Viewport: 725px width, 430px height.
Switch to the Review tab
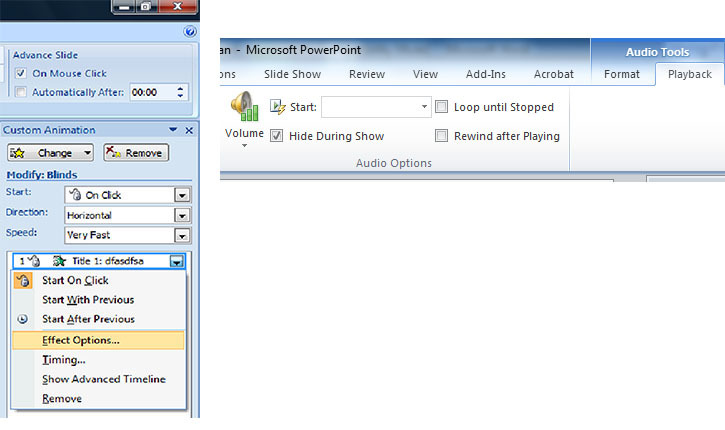367,74
